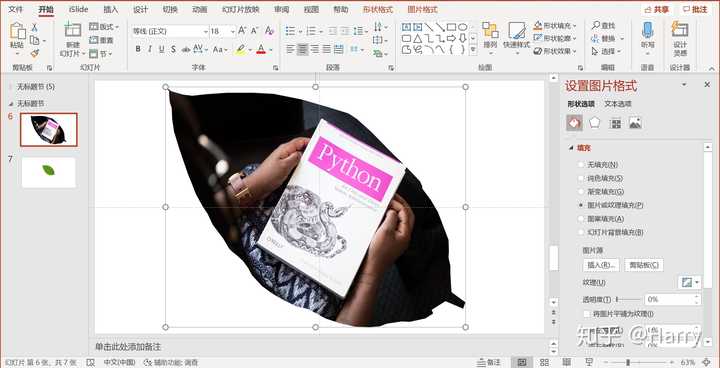The height and width of the screenshot is (368, 720).
Task: Click the text highlight color swatch
Action: click(x=240, y=49)
